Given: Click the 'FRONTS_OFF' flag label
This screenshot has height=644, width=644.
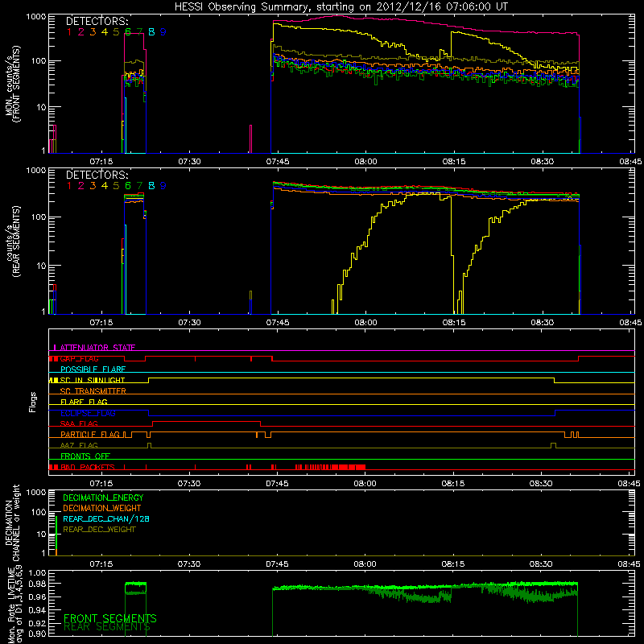Looking at the screenshot, I should pyautogui.click(x=85, y=456).
